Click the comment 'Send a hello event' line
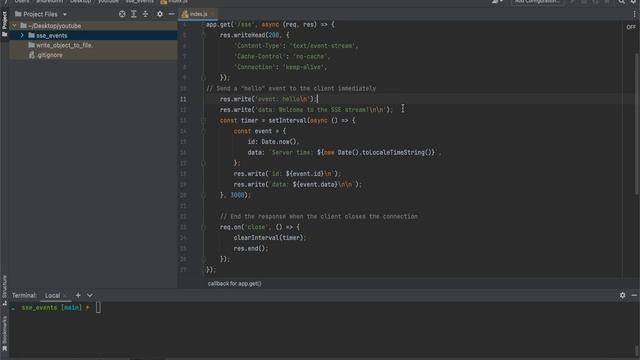This screenshot has width=640, height=360. 291,89
